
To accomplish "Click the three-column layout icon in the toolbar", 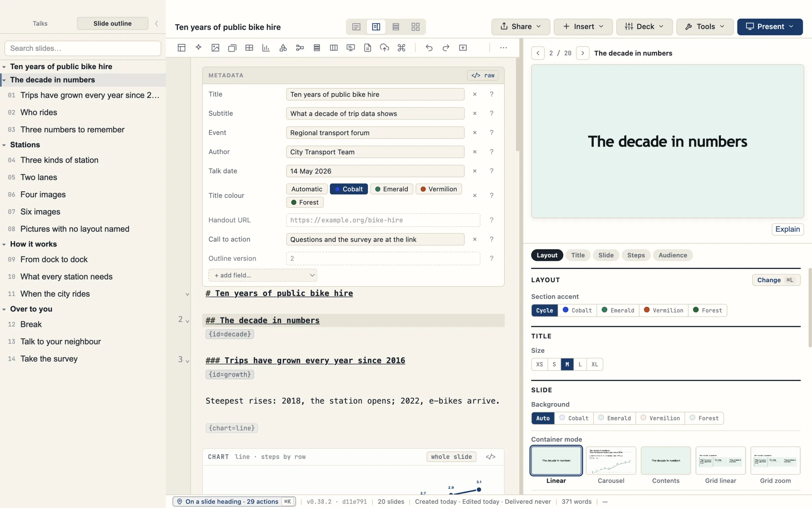I will [334, 48].
